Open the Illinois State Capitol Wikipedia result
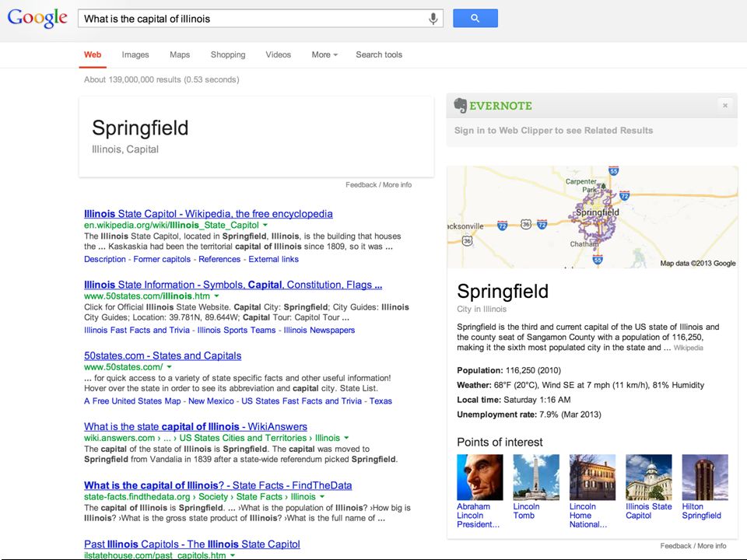This screenshot has height=560, width=747. click(209, 214)
